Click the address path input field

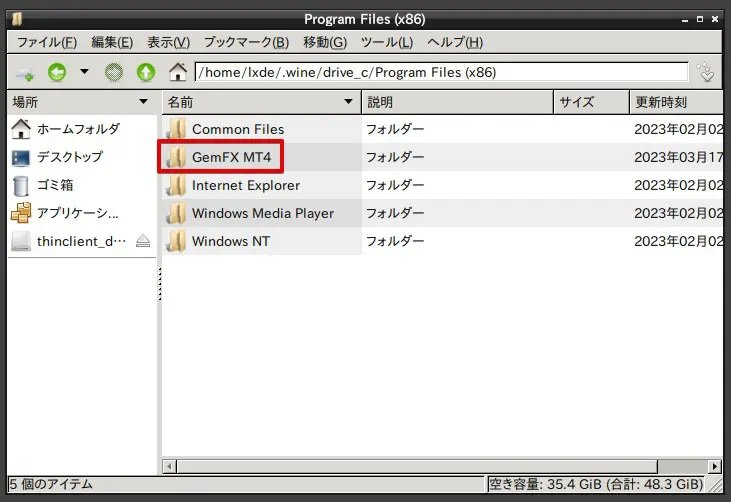tap(440, 72)
